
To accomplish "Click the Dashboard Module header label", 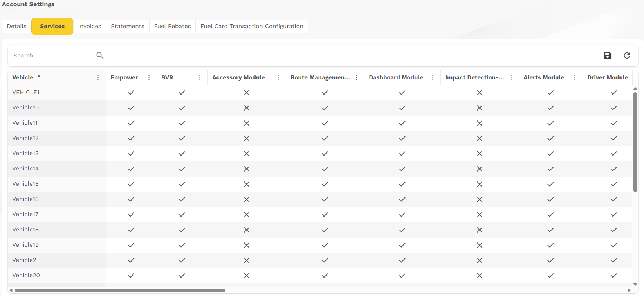I will pyautogui.click(x=396, y=77).
